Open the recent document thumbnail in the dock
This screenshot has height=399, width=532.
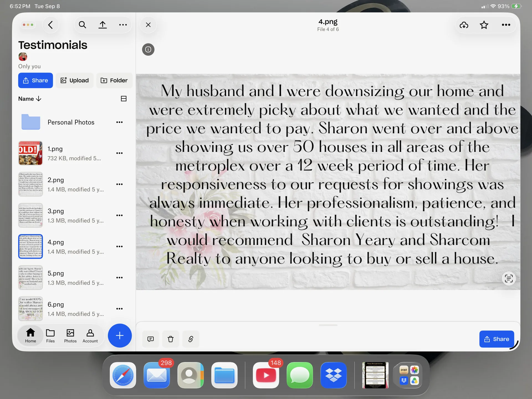(x=375, y=375)
